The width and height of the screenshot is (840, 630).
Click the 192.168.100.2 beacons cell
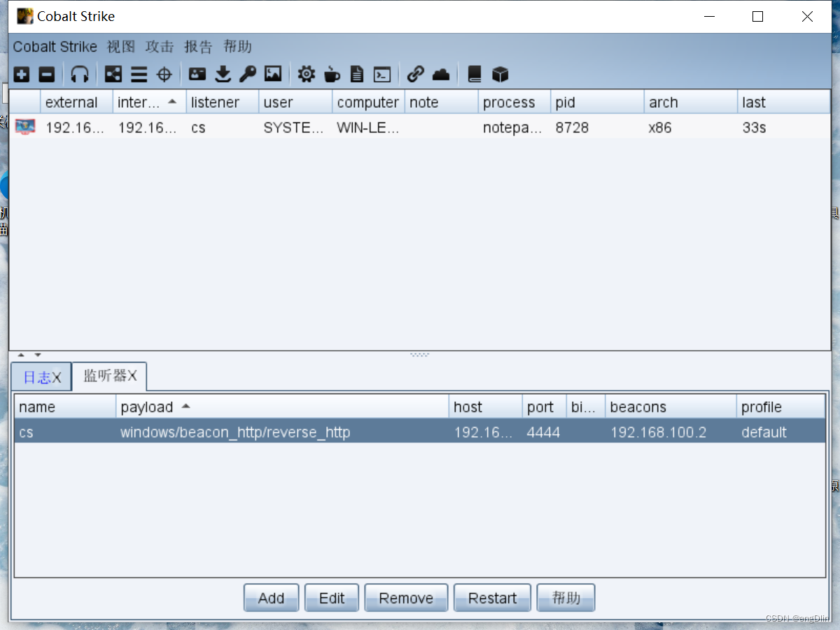(671, 432)
